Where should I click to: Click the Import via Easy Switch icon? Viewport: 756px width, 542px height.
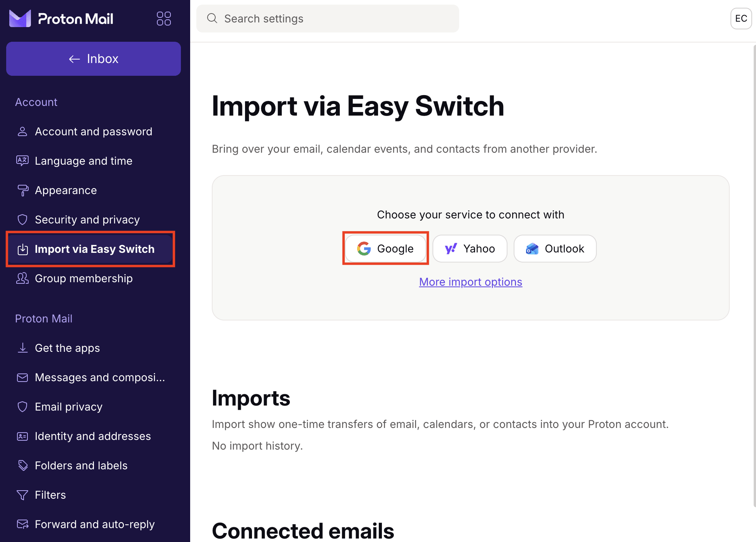pyautogui.click(x=22, y=249)
